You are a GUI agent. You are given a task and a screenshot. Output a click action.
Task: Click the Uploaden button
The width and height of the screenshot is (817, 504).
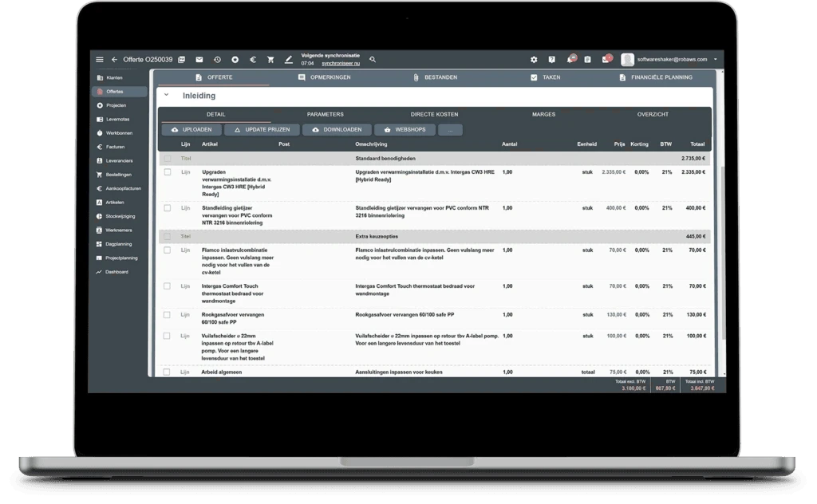(191, 130)
